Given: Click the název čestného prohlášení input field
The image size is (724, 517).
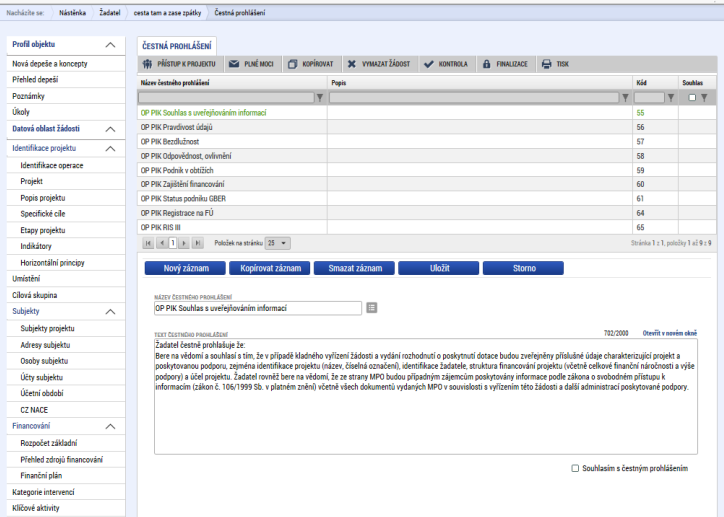Looking at the screenshot, I should 258,308.
